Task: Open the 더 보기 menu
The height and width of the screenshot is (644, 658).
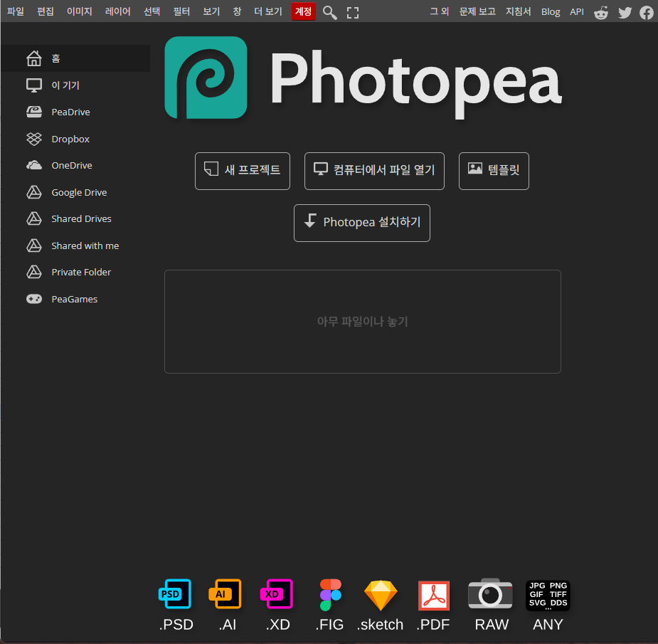Action: 268,11
